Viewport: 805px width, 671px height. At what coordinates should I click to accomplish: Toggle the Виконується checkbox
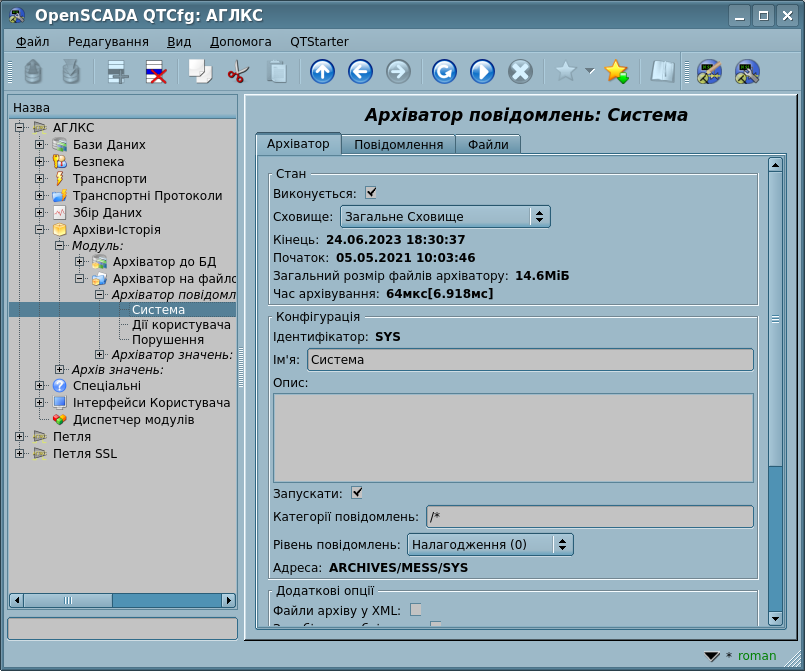point(371,193)
